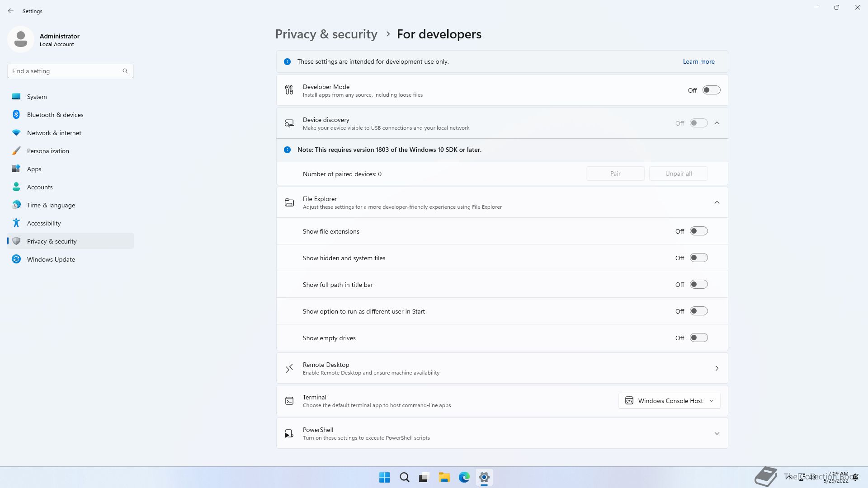
Task: Open Microsoft Edge from the taskbar
Action: 464,478
